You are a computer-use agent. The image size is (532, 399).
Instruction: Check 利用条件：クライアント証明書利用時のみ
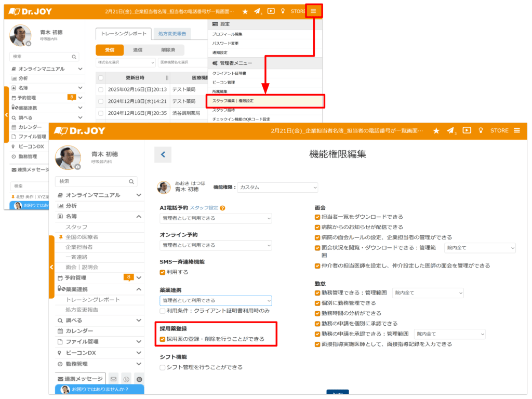163,311
